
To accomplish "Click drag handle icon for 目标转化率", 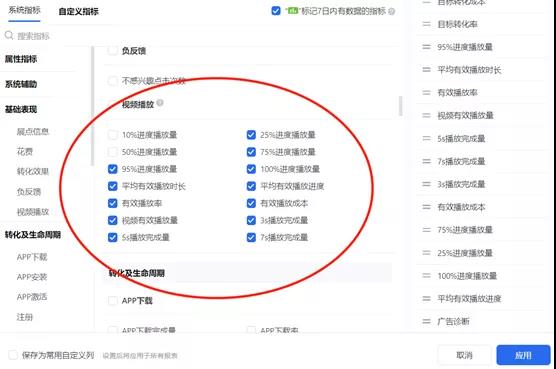I will [x=426, y=24].
